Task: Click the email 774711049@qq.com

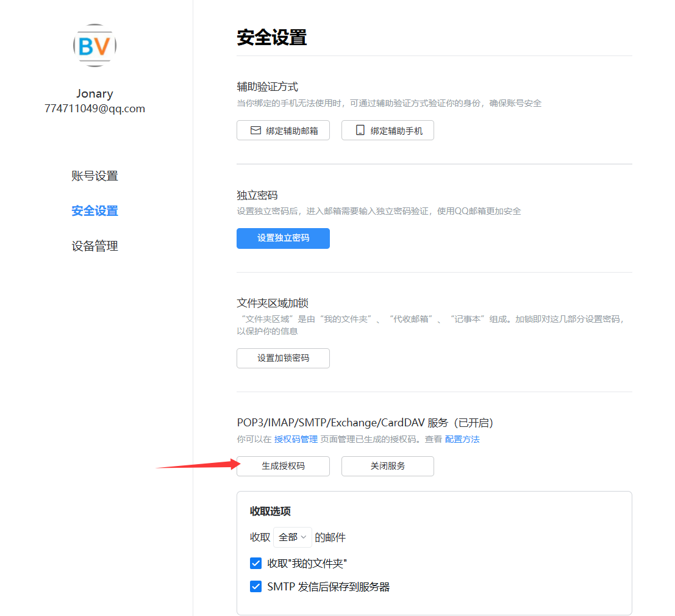Action: [95, 109]
